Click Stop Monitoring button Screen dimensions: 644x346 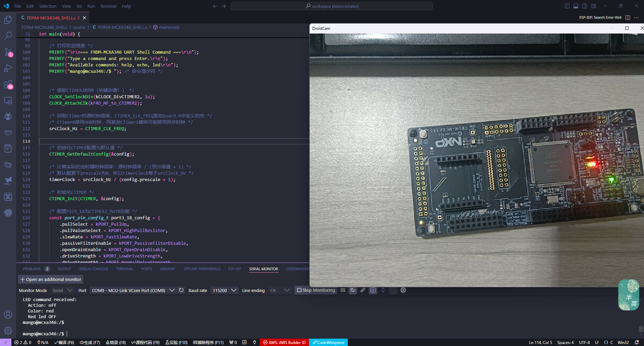(x=316, y=290)
